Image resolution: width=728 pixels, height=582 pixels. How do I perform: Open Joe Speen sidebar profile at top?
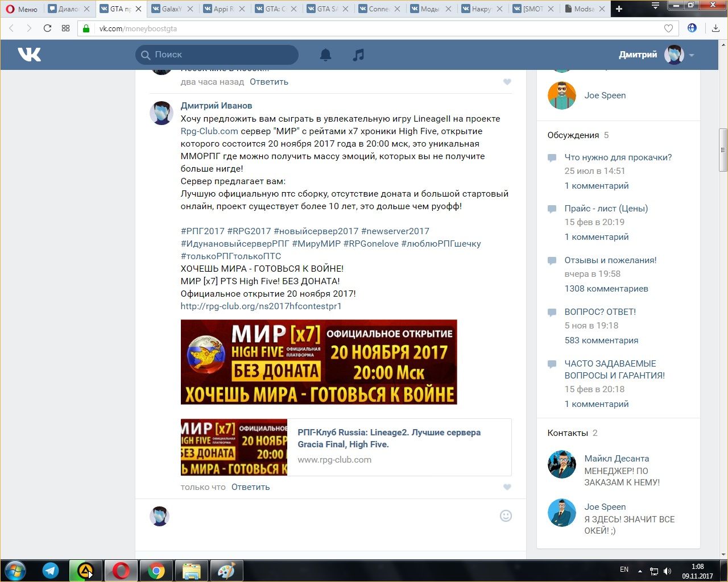pyautogui.click(x=605, y=95)
